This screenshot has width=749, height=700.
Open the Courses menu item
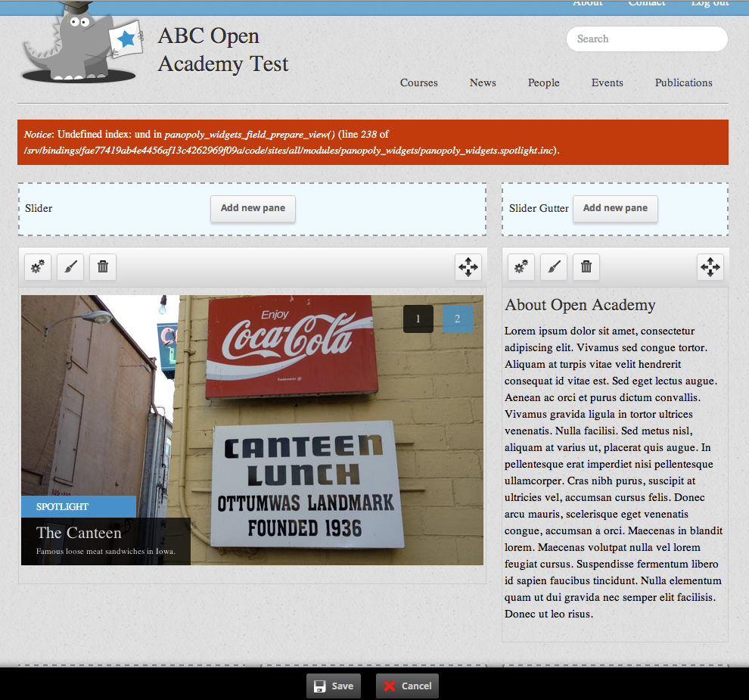tap(418, 82)
